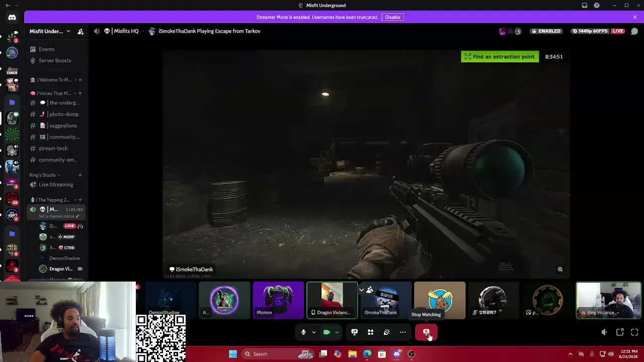Open the system volume tray icon
The image size is (644, 362).
(611, 354)
